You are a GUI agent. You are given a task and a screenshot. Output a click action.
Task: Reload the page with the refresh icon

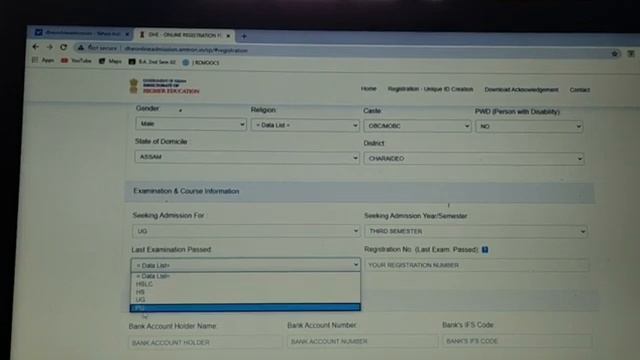(63, 47)
